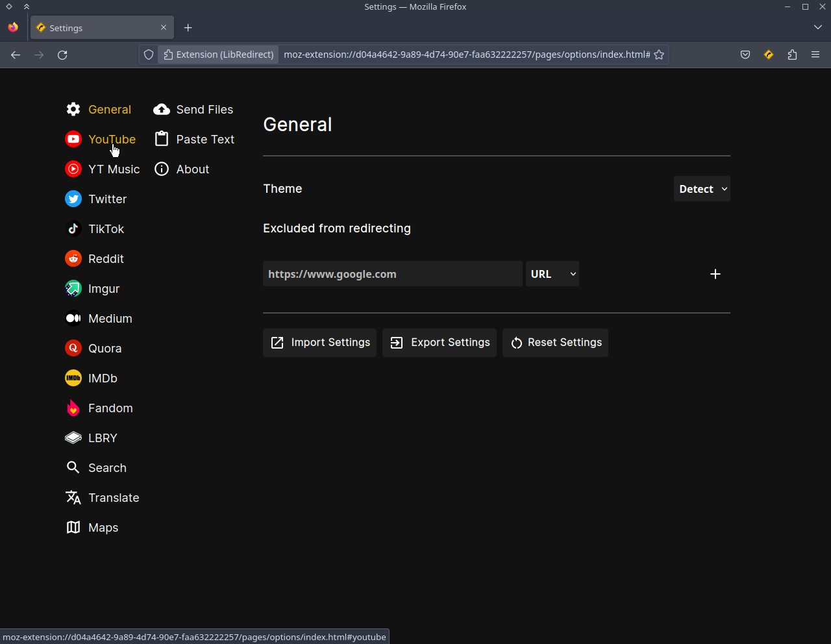Click the LibRedirect toolbar extension icon
This screenshot has width=831, height=644.
769,55
